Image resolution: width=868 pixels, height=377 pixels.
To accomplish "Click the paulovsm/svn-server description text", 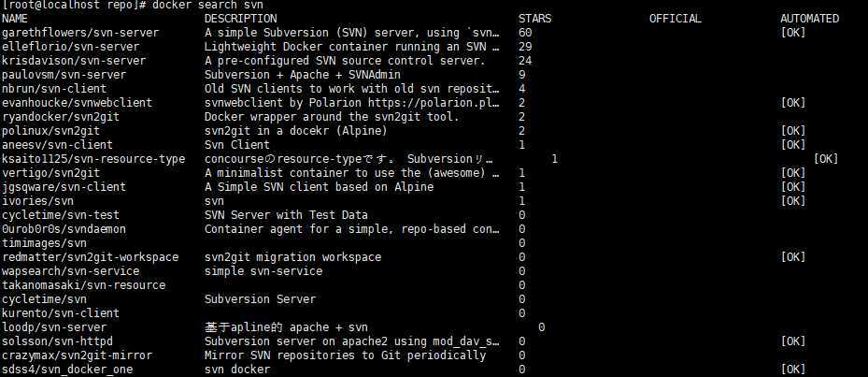I will pyautogui.click(x=302, y=74).
